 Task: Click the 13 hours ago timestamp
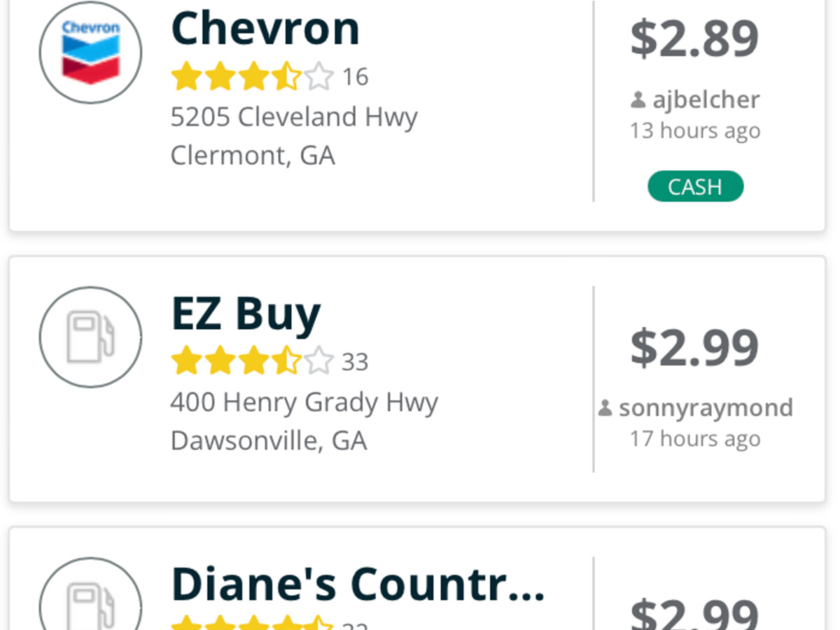pos(694,131)
